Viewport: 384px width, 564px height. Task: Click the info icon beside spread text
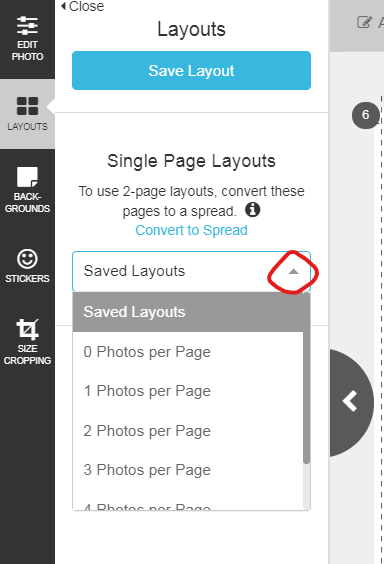point(252,209)
